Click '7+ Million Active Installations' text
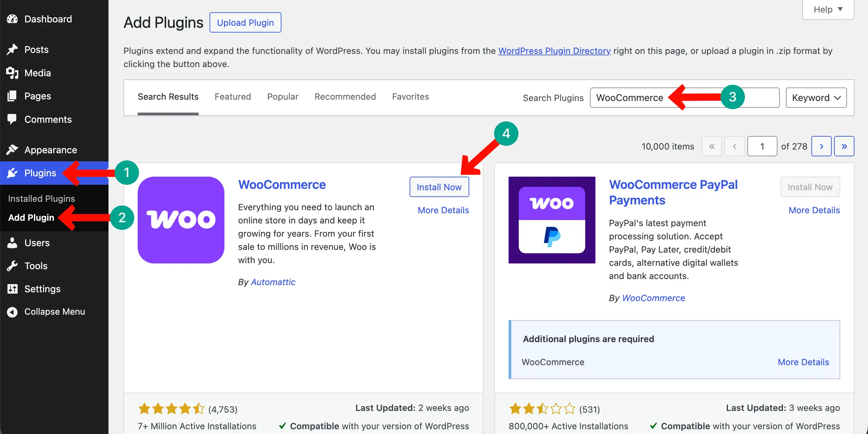This screenshot has height=434, width=868. point(197,426)
